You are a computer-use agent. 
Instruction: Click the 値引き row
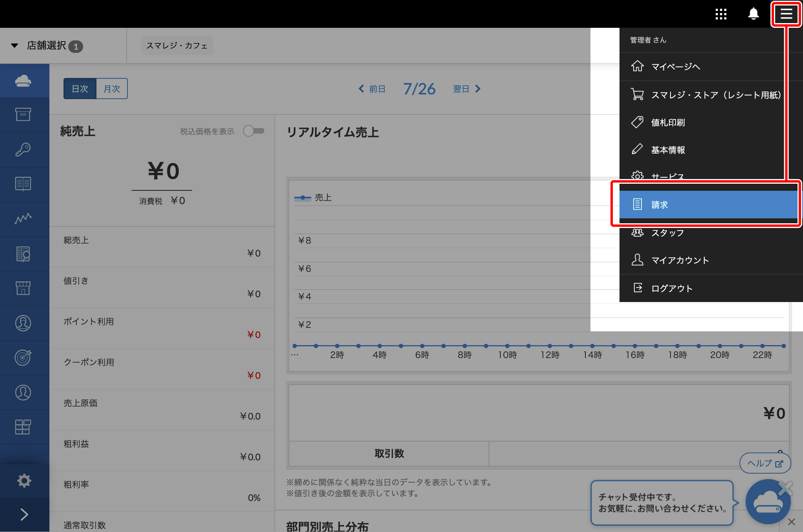click(x=162, y=288)
